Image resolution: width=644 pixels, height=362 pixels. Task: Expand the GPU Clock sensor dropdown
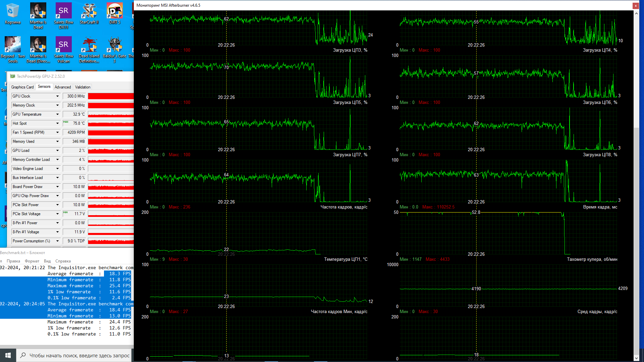(57, 96)
